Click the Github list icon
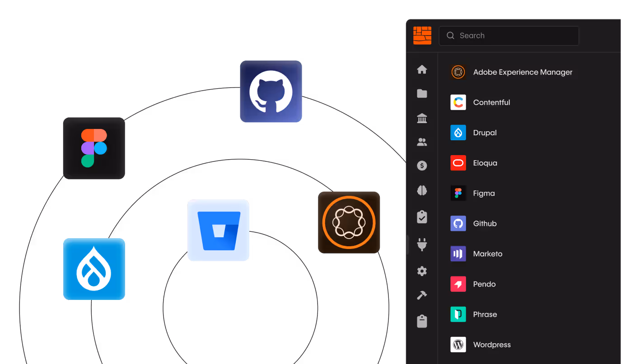The height and width of the screenshot is (364, 621). pos(458,223)
